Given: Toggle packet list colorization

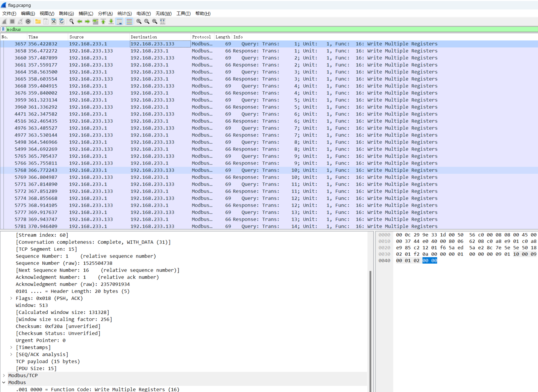Looking at the screenshot, I should 129,21.
